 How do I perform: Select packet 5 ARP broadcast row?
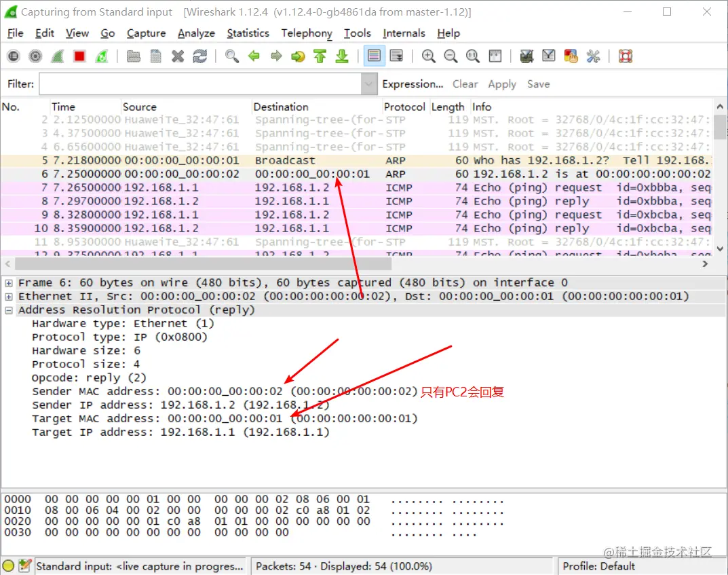coord(356,161)
